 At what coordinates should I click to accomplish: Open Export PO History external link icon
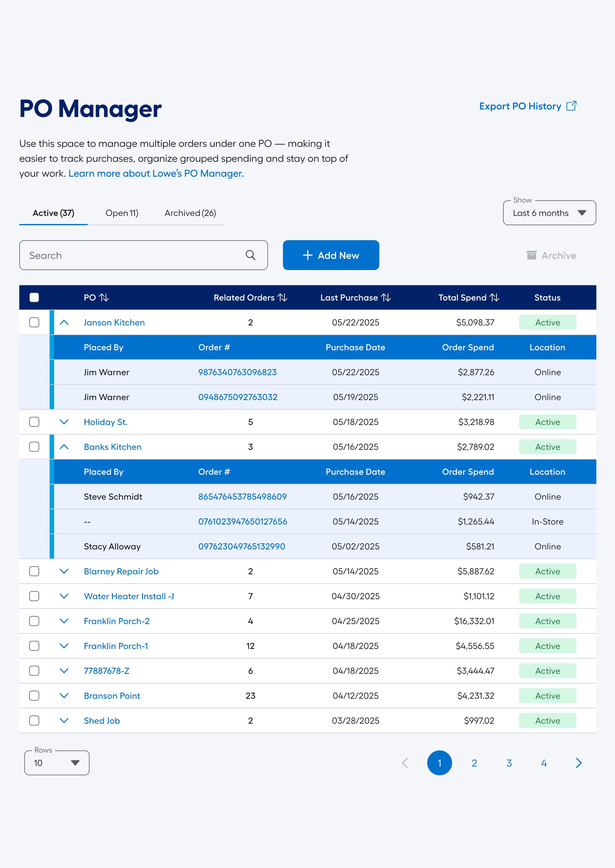571,106
